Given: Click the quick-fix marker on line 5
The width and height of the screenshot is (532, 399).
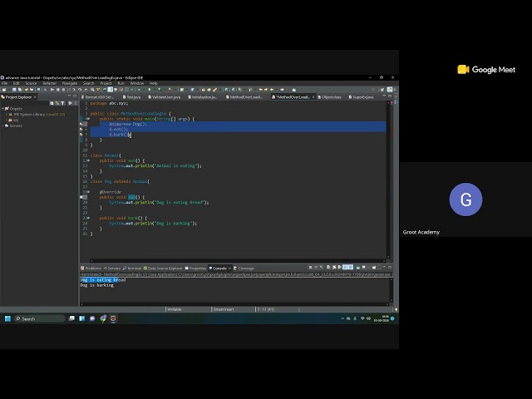Looking at the screenshot, I should (81, 124).
